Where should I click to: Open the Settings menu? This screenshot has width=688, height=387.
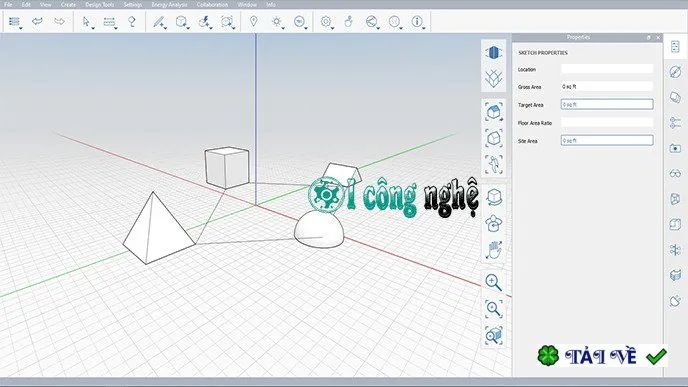coord(133,4)
